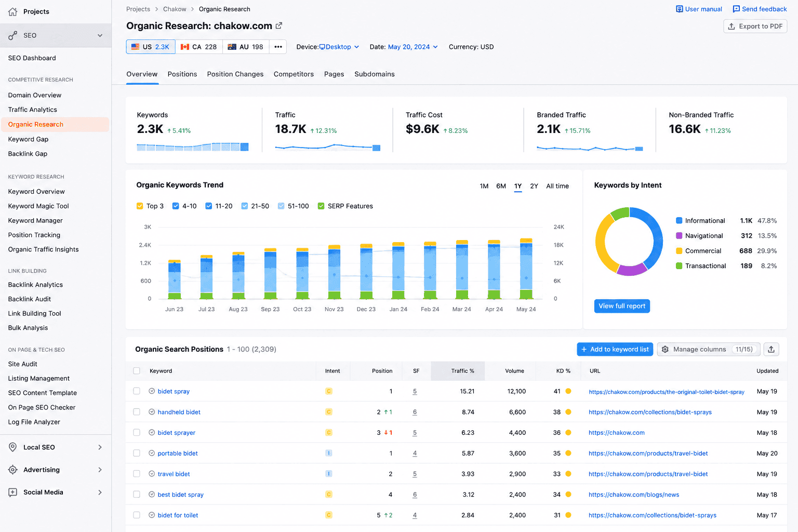
Task: Click the Informational blue legend swatch
Action: point(679,220)
